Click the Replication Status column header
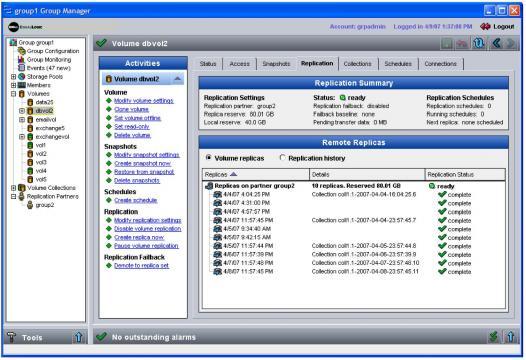Viewport: 526px width, 360px height. pos(465,174)
